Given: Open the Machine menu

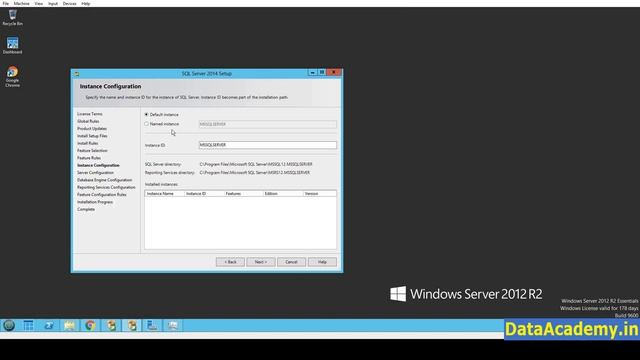Looking at the screenshot, I should (22, 3).
